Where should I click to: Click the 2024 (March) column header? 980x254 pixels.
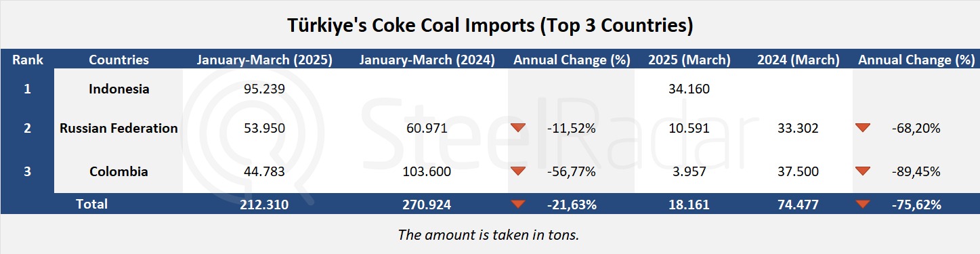pos(798,60)
